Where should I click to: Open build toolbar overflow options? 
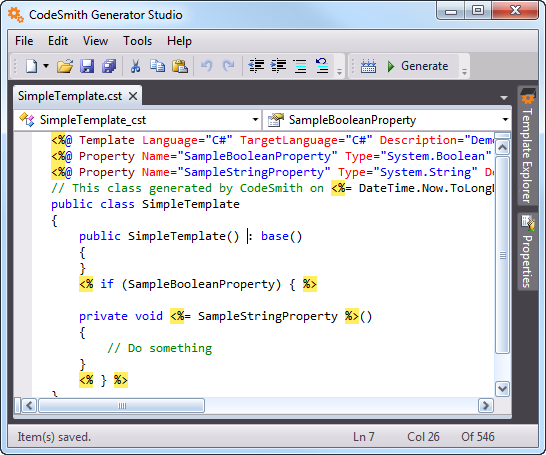pos(464,72)
